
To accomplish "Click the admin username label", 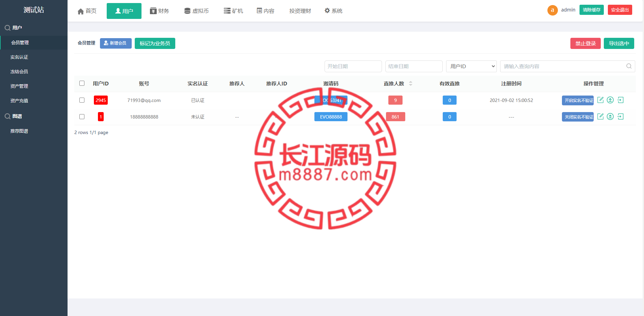I will [568, 10].
